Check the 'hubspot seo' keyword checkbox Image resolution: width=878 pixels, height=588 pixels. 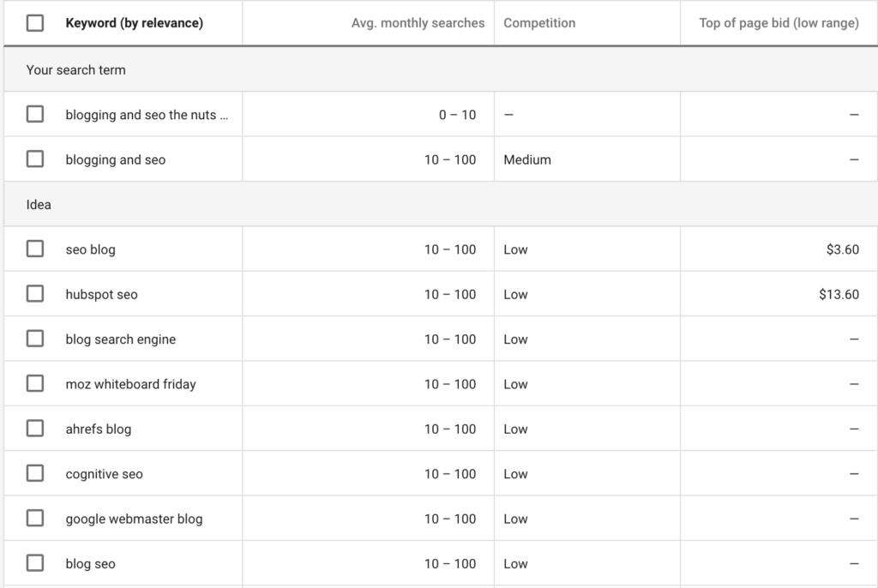(35, 294)
